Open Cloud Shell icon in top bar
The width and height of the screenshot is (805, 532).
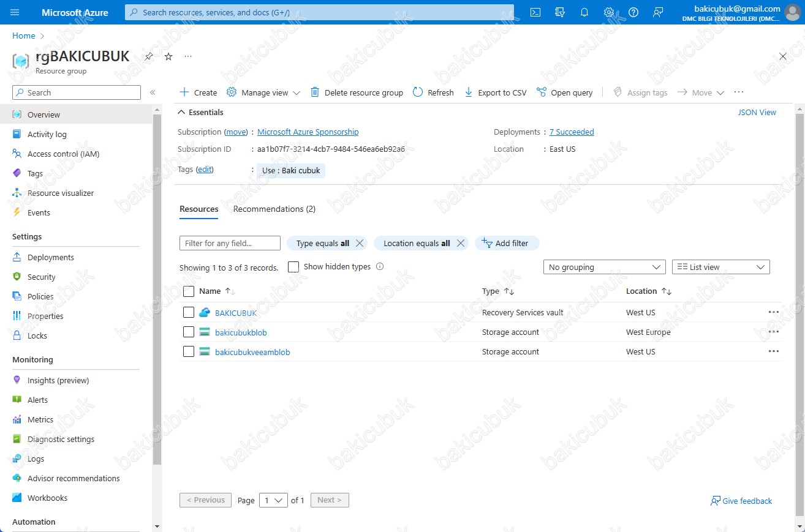pos(535,12)
